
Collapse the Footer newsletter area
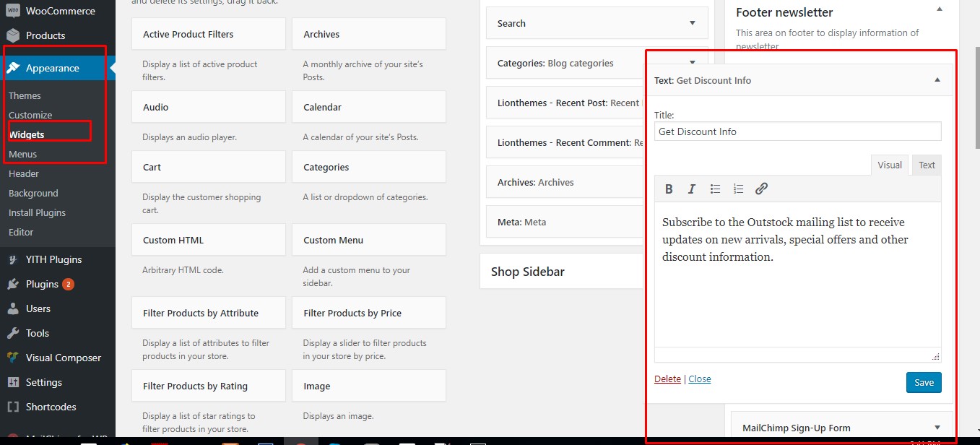[x=940, y=10]
